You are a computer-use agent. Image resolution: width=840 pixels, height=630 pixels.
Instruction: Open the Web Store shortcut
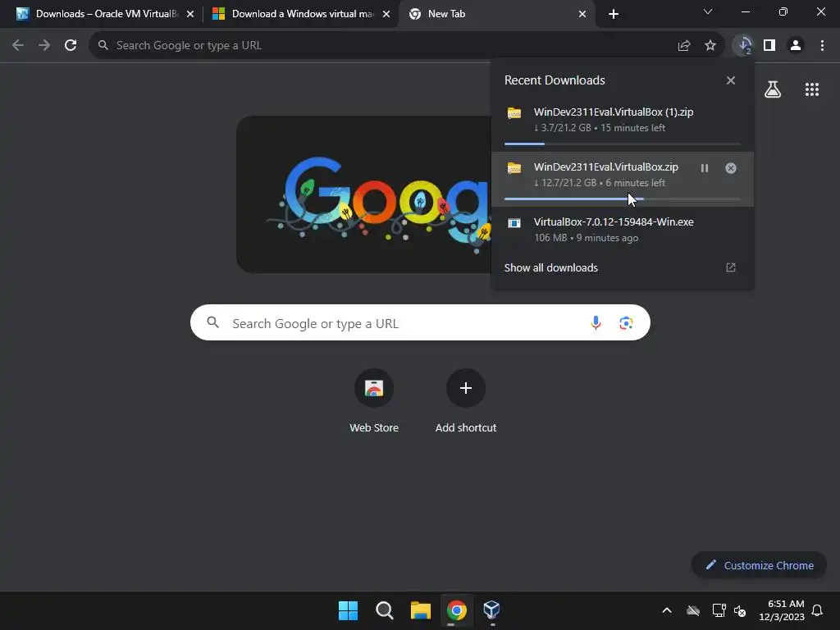tap(374, 402)
